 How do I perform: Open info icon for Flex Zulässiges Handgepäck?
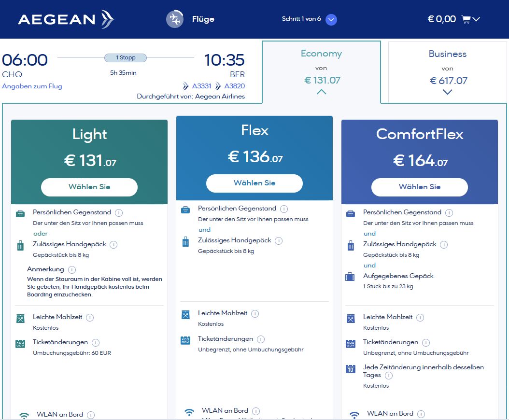click(x=279, y=240)
